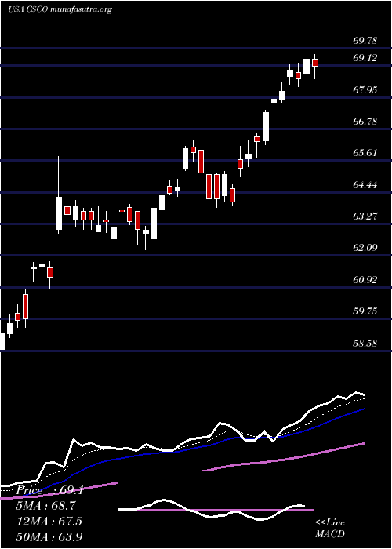This screenshot has width=392, height=549.
Task: Click the 50MA : 63.9 value
Action: pyautogui.click(x=49, y=536)
